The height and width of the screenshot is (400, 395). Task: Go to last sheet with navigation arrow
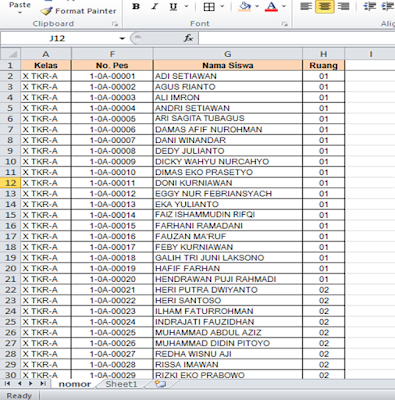click(x=43, y=384)
